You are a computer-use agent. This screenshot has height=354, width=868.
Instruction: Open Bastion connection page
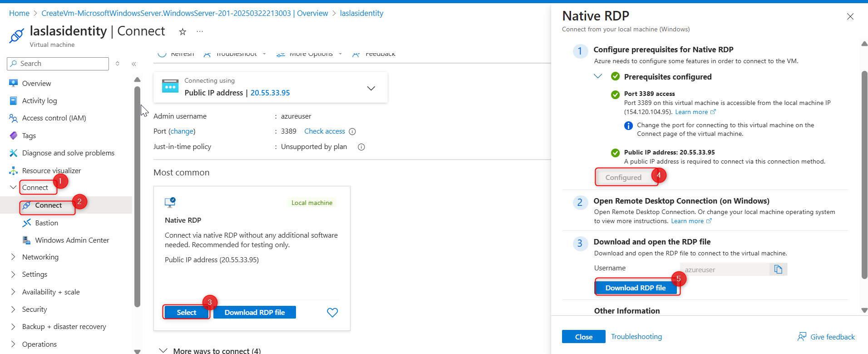point(47,223)
